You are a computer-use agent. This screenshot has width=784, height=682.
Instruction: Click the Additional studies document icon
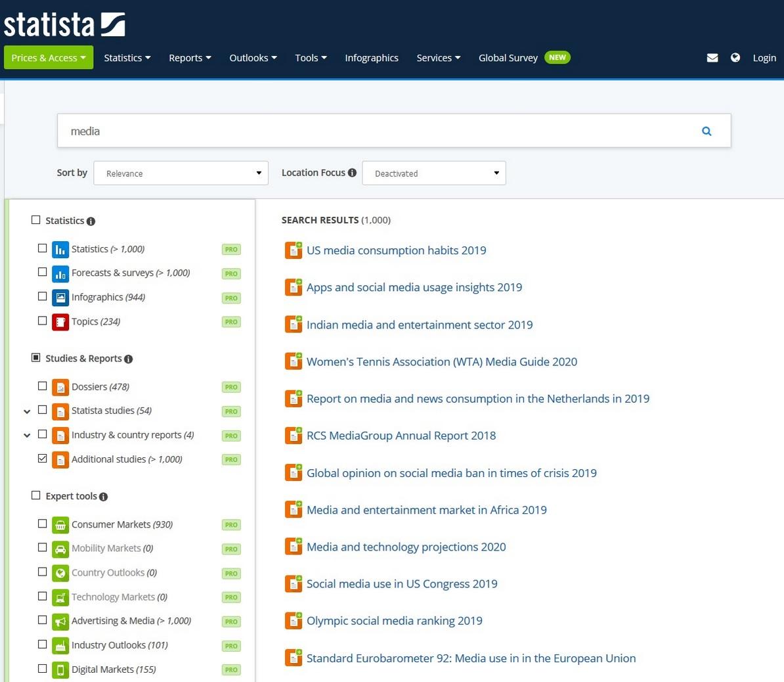point(60,459)
